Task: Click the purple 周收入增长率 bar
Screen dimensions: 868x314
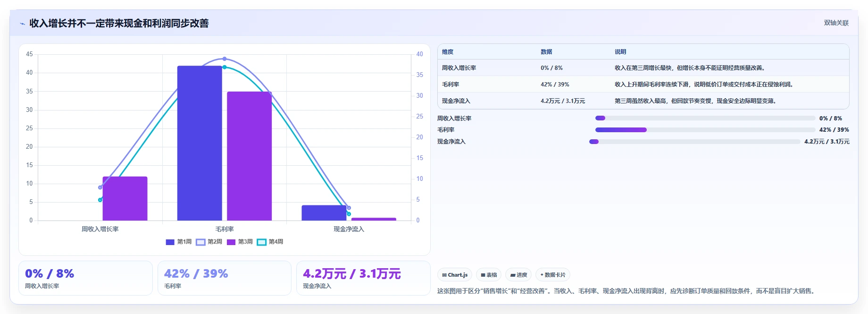Action: (125, 198)
